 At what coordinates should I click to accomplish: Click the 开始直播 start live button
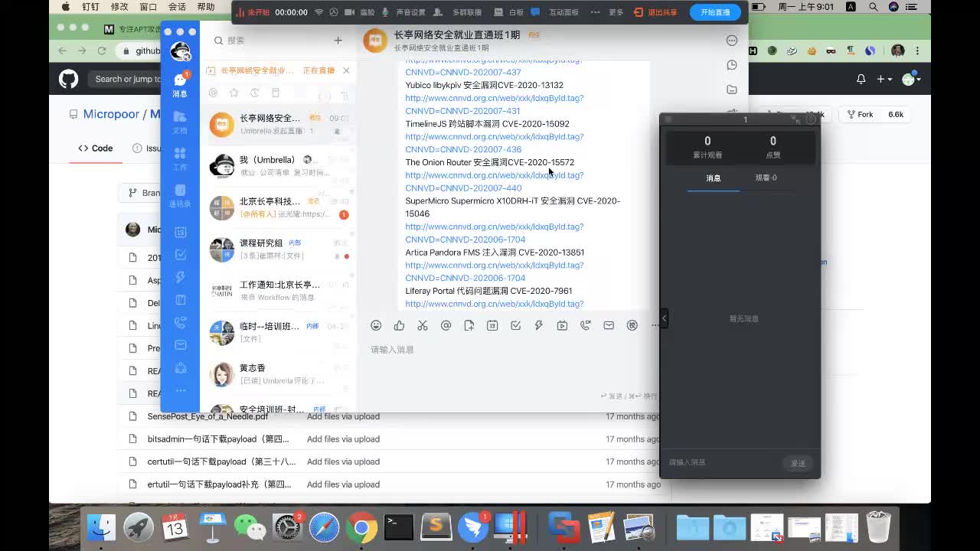(x=715, y=12)
